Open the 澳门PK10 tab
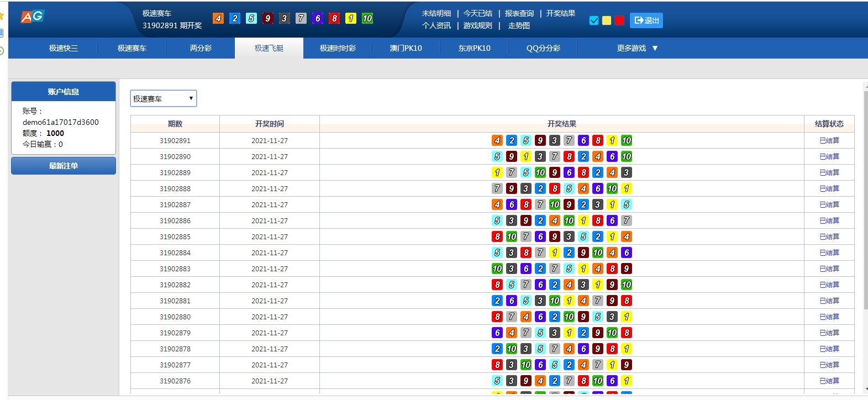Screen dimensions: 868x400 point(406,48)
